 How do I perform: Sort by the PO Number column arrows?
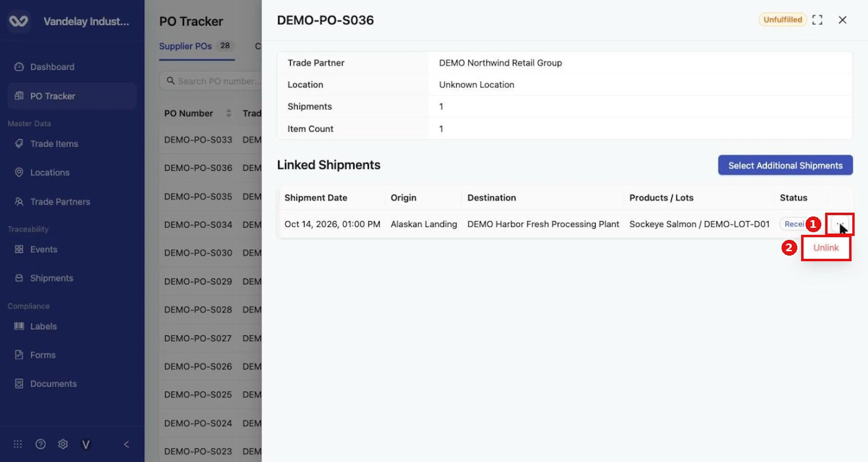tap(229, 113)
